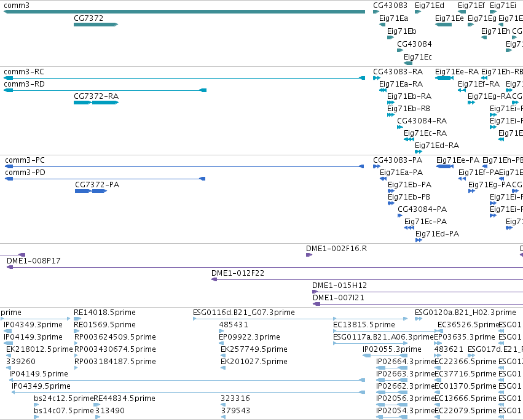Click the EK257749.5prime EST label
The height and width of the screenshot is (420, 523).
coord(254,349)
